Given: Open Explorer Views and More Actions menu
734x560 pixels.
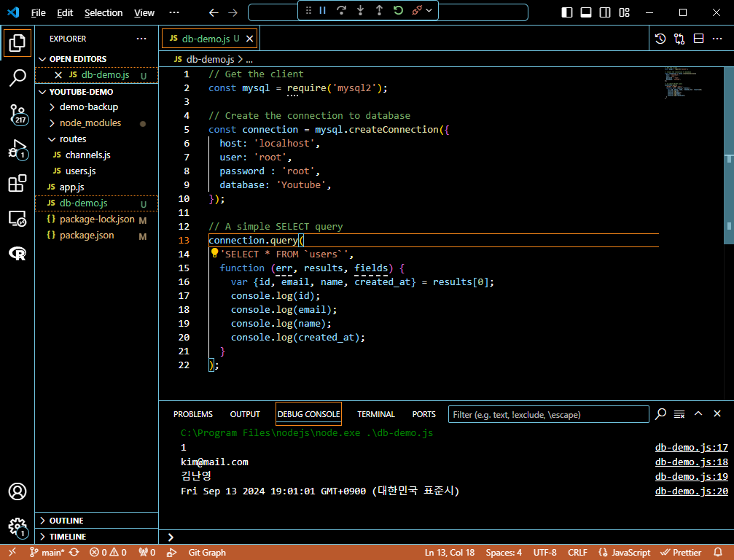Looking at the screenshot, I should (x=141, y=39).
